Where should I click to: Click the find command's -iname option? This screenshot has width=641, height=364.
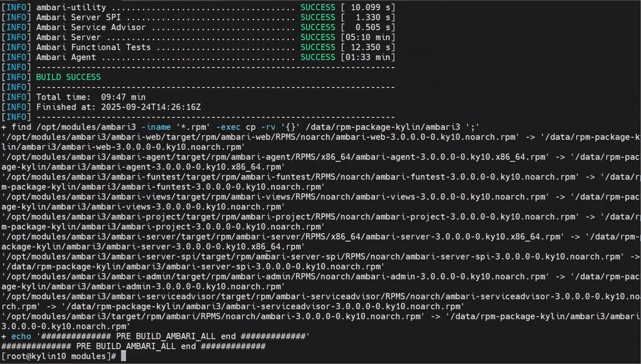[x=156, y=127]
